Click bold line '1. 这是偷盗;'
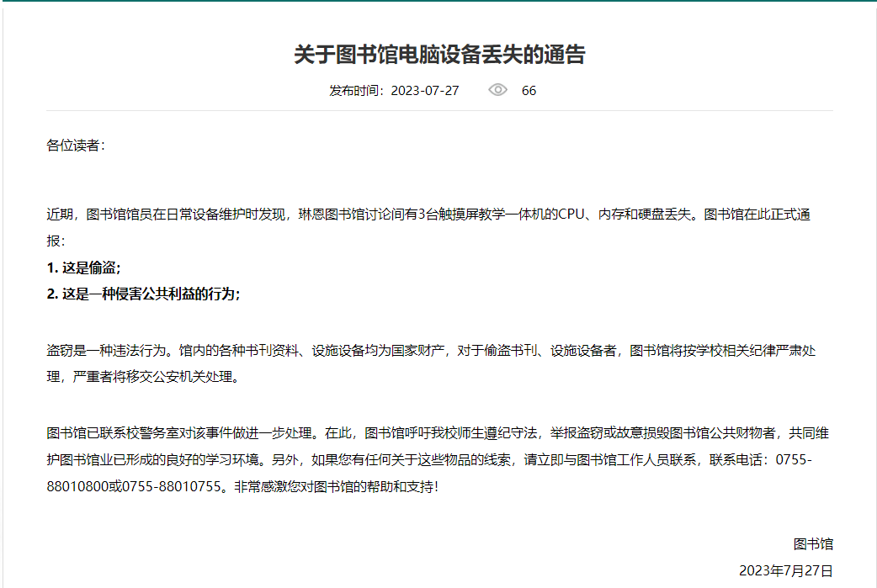 pyautogui.click(x=83, y=268)
